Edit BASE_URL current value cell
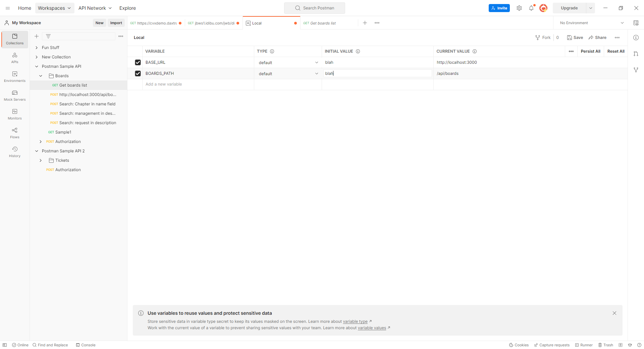This screenshot has width=644, height=349. (x=530, y=62)
